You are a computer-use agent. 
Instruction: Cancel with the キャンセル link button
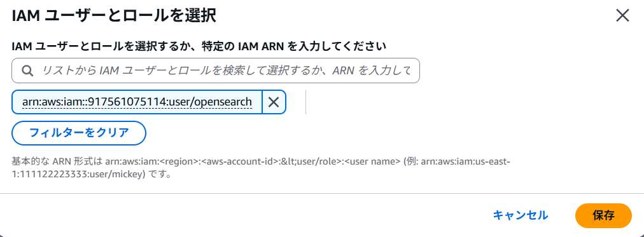[x=521, y=215]
